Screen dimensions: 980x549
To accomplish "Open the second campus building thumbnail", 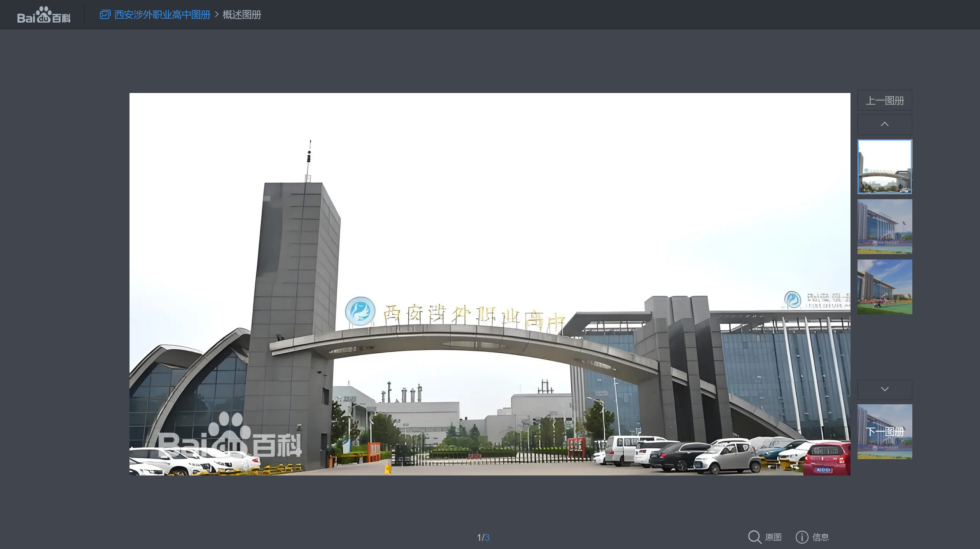I will [x=885, y=227].
